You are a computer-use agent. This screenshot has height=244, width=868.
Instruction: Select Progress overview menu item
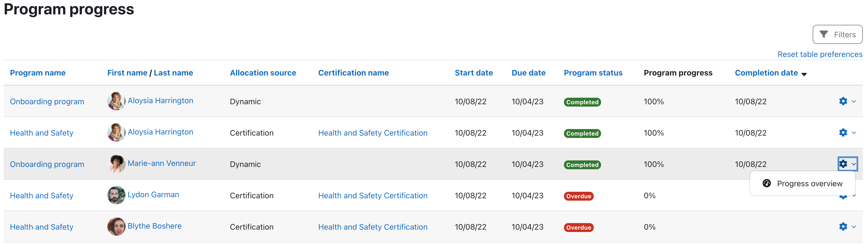click(x=809, y=184)
